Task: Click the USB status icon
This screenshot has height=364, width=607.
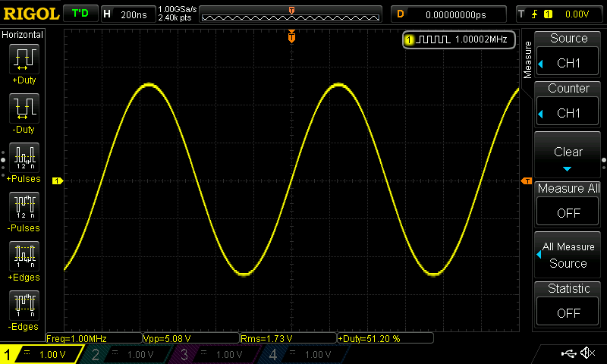Action: 568,353
